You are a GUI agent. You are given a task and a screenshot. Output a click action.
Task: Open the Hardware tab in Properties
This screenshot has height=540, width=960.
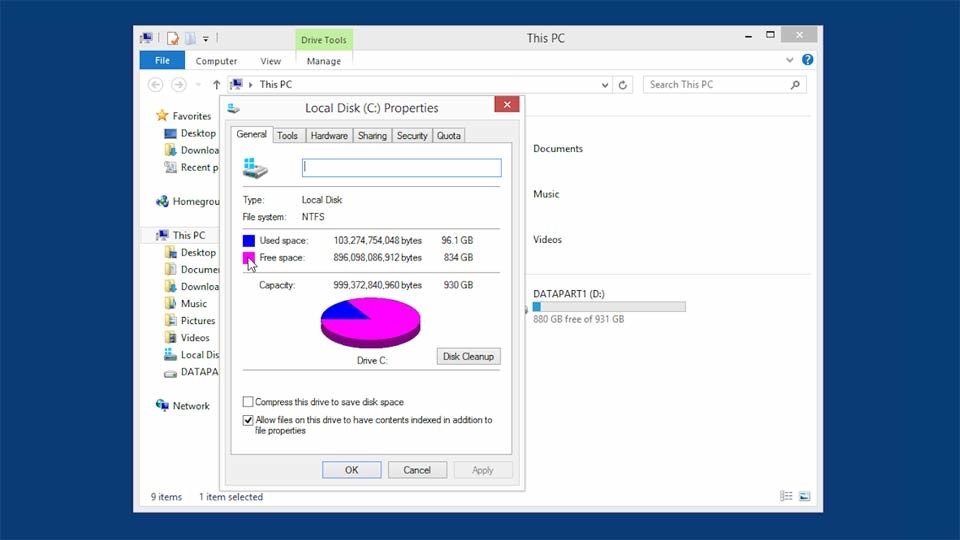pyautogui.click(x=329, y=136)
